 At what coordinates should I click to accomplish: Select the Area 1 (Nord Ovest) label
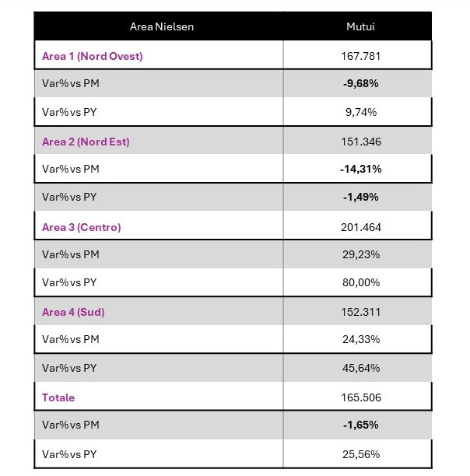point(93,56)
